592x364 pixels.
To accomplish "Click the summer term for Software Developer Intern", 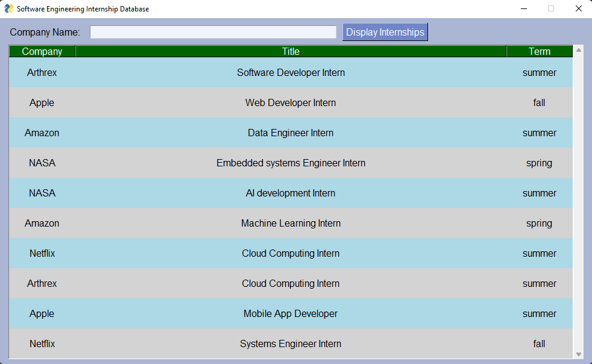I will pos(539,72).
